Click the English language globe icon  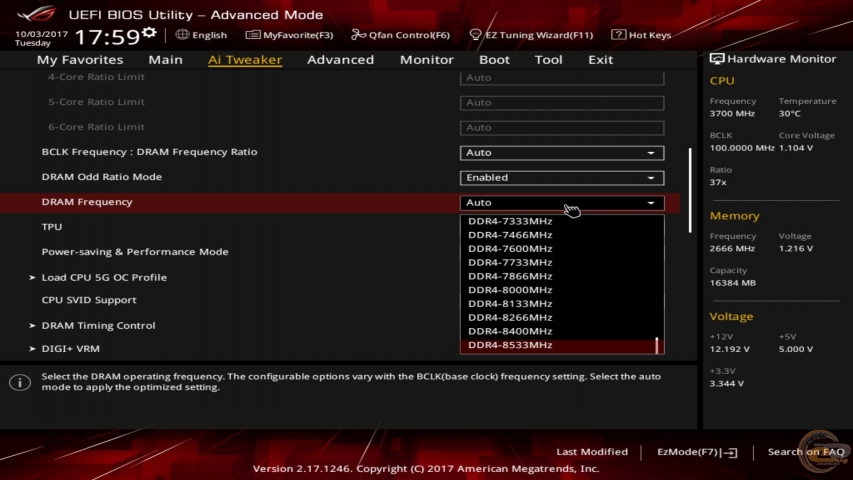pyautogui.click(x=182, y=35)
